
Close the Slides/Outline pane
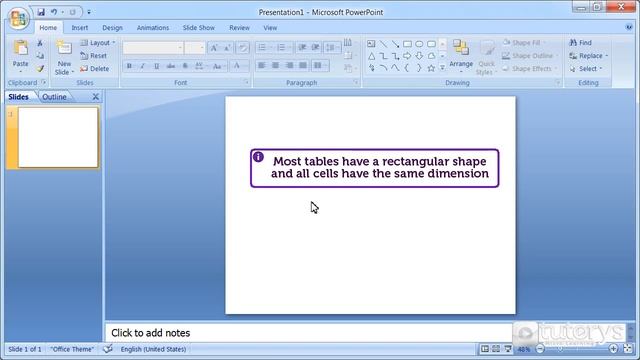tap(95, 97)
